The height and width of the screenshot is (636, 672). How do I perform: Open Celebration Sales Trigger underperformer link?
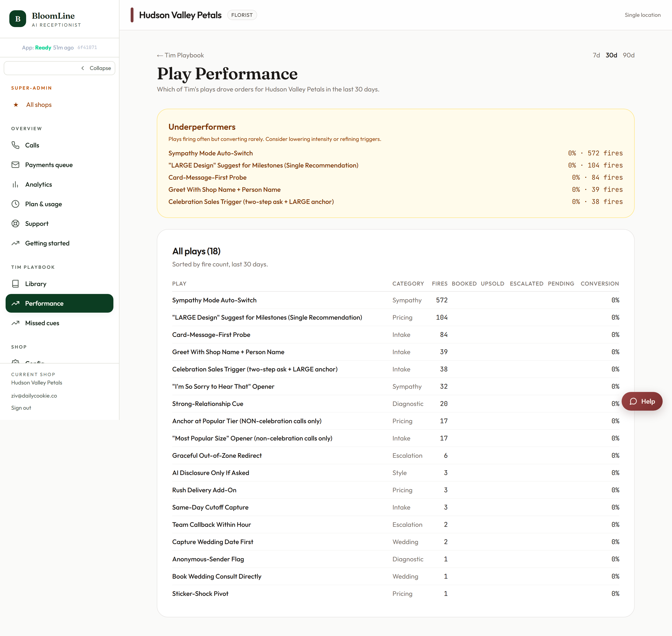point(251,202)
